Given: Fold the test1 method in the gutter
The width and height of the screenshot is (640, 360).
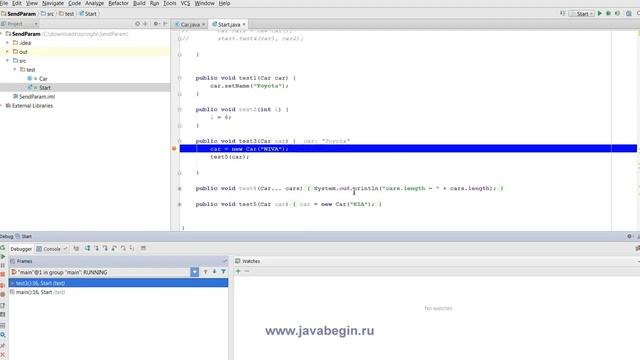Looking at the screenshot, I should pos(180,78).
